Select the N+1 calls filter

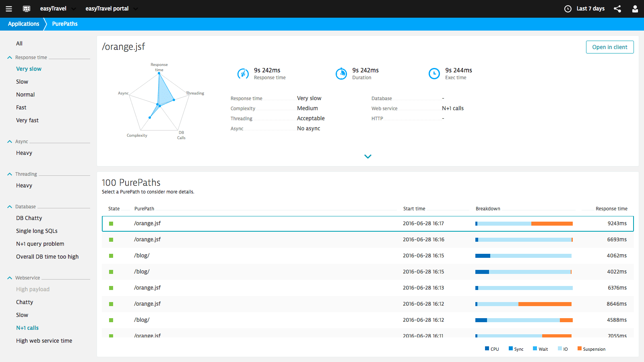click(x=27, y=328)
